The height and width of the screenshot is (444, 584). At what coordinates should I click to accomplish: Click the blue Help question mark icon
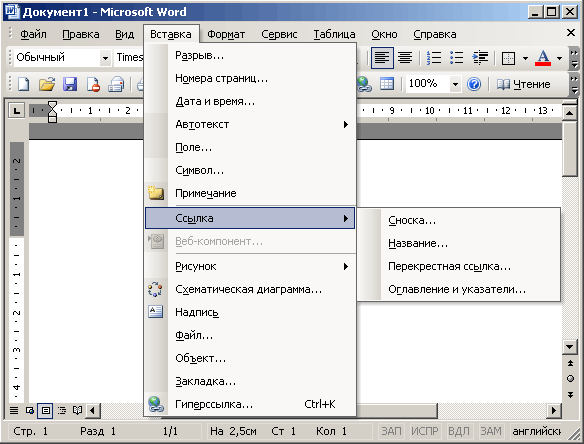click(474, 84)
